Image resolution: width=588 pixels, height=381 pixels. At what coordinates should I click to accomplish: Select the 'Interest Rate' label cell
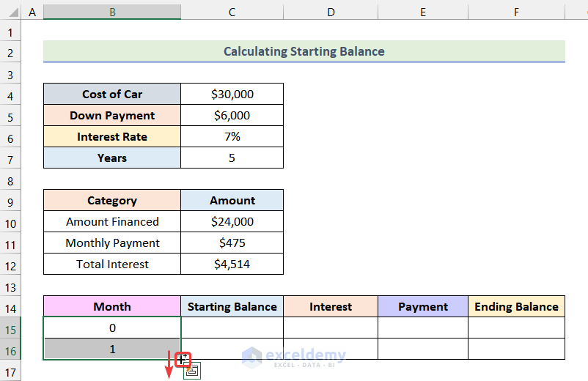click(x=112, y=137)
